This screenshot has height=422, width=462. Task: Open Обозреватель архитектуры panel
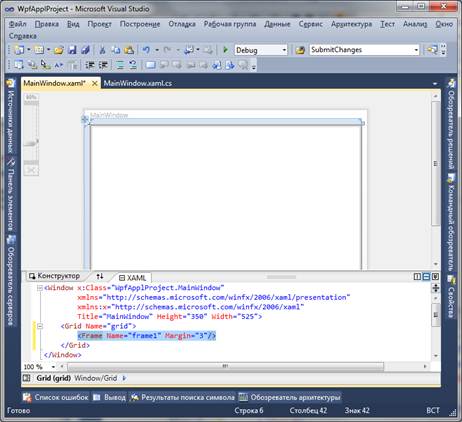[x=290, y=397]
